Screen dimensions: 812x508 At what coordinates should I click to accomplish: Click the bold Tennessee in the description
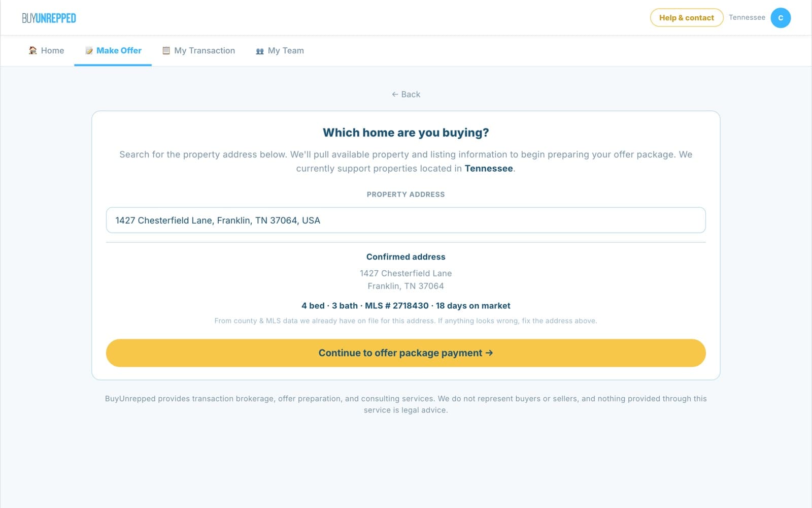(x=489, y=169)
